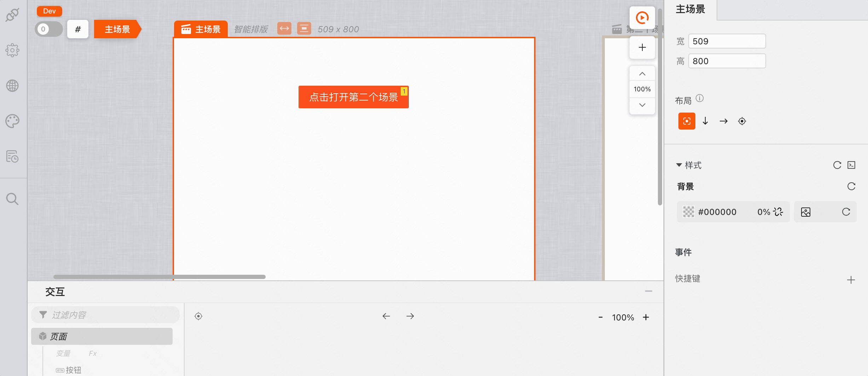Add a shortcut via 快捷键 plus button

pyautogui.click(x=851, y=279)
